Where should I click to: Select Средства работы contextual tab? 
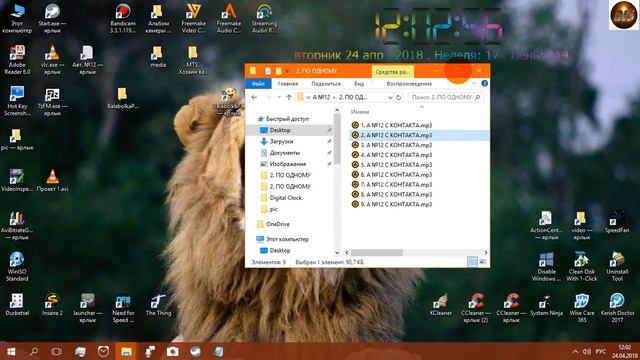click(392, 71)
